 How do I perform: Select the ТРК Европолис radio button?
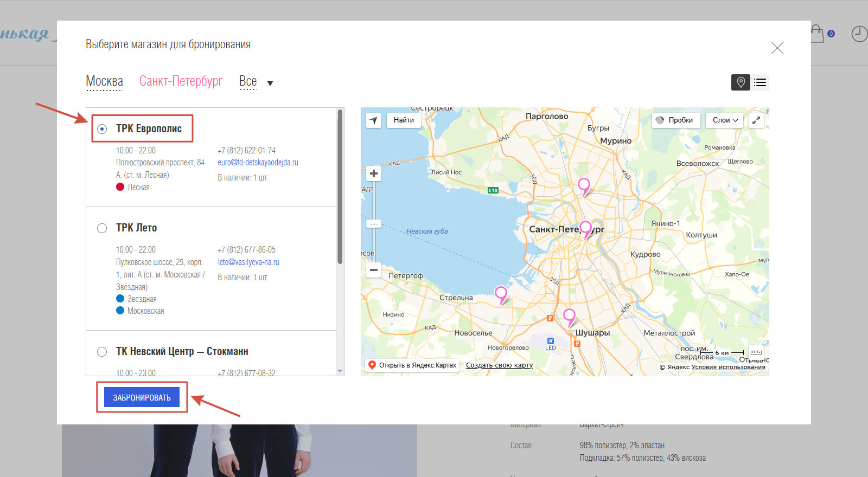tap(102, 129)
